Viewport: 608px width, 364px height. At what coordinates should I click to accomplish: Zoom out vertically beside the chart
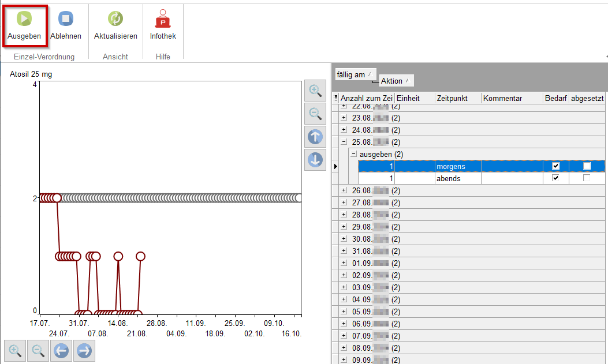(x=315, y=114)
